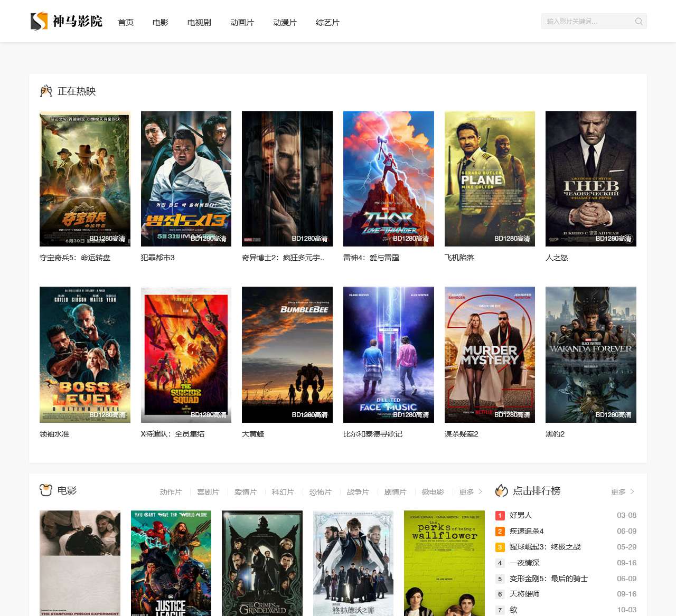Open the 犯罪都市3 poster thumbnail
676x616 pixels.
coord(186,178)
